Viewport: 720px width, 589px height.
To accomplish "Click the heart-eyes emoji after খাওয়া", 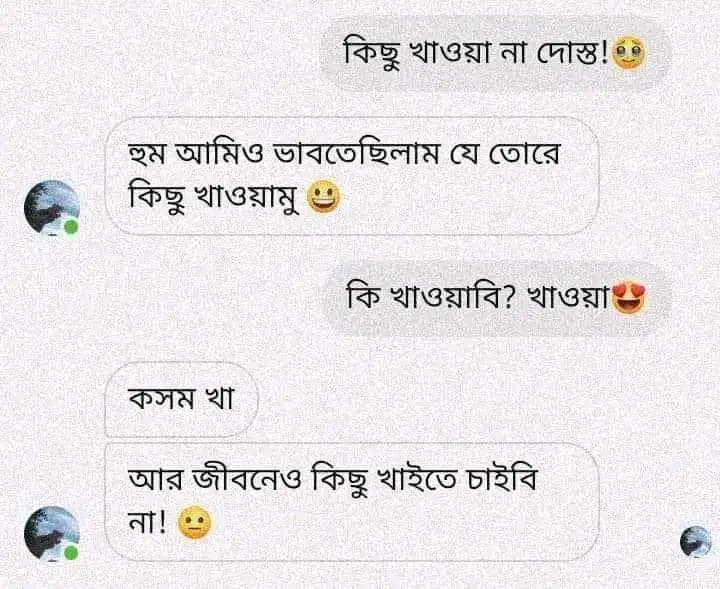I will pyautogui.click(x=629, y=299).
